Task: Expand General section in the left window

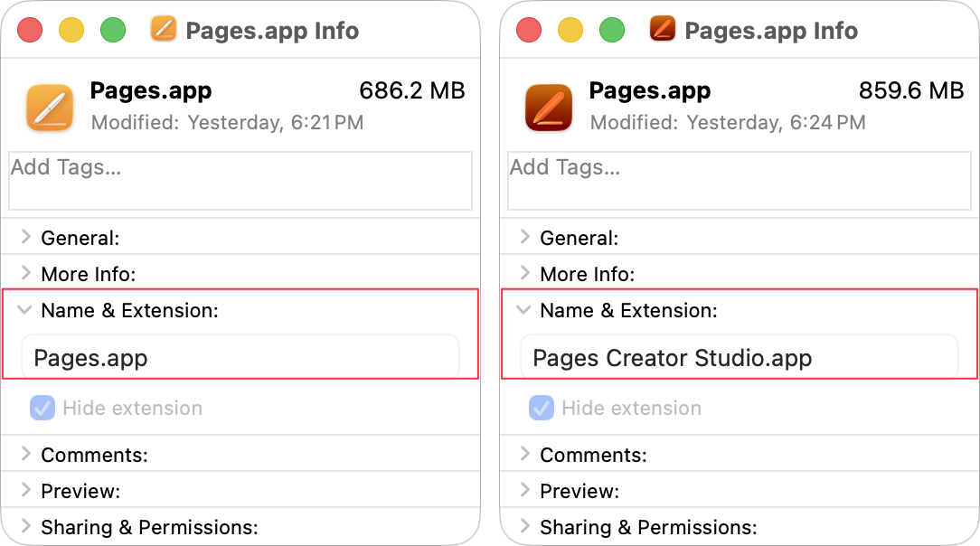Action: (x=25, y=238)
